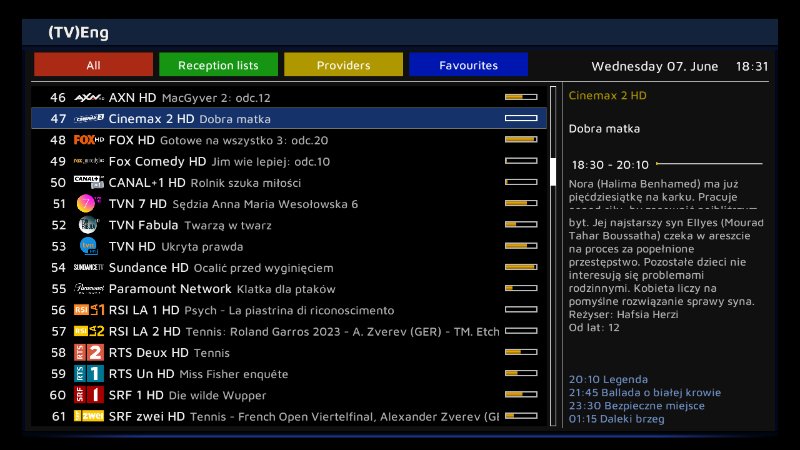Viewport: 800px width, 450px height.
Task: Click upcoming 01:15 Daleki brzeg
Action: pyautogui.click(x=616, y=419)
